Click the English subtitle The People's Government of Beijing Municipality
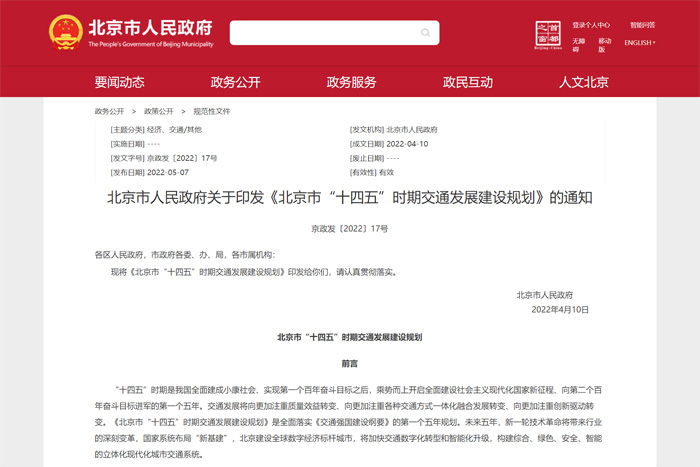 pos(151,44)
